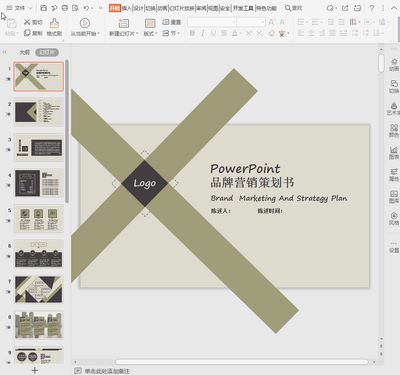Image resolution: width=400 pixels, height=375 pixels.
Task: Collapse the slide panel with double-chevron
Action: click(x=5, y=52)
